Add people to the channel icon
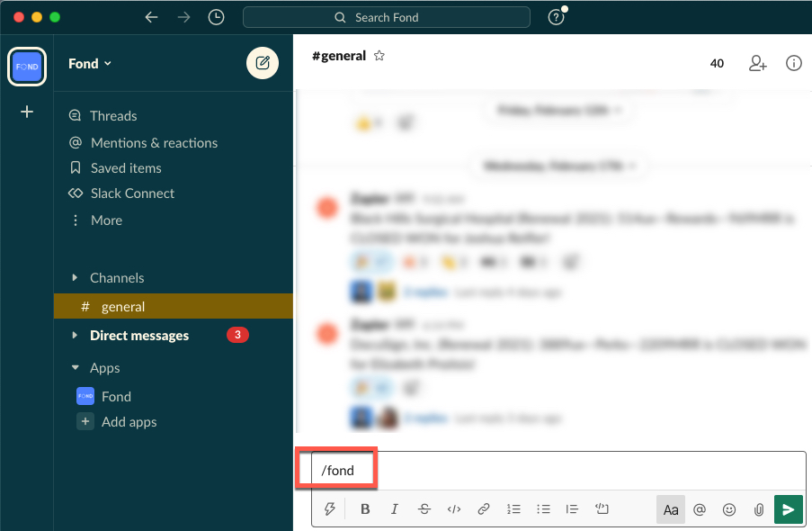 pyautogui.click(x=758, y=63)
